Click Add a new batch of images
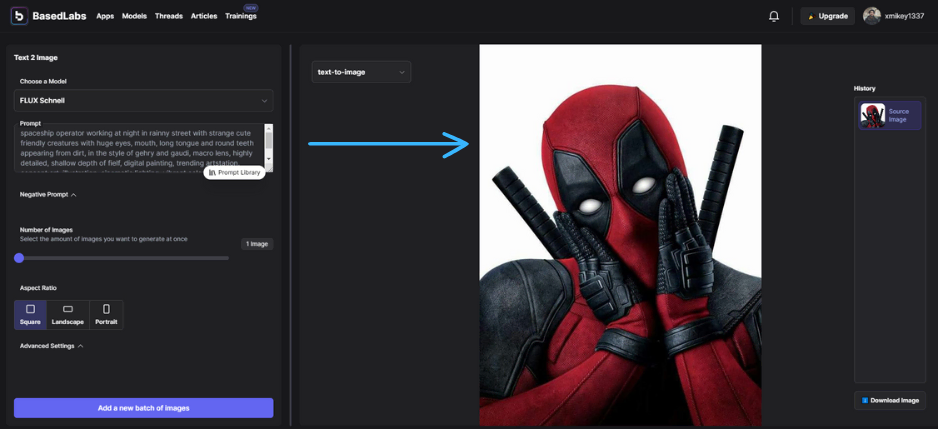938x429 pixels. [x=143, y=408]
